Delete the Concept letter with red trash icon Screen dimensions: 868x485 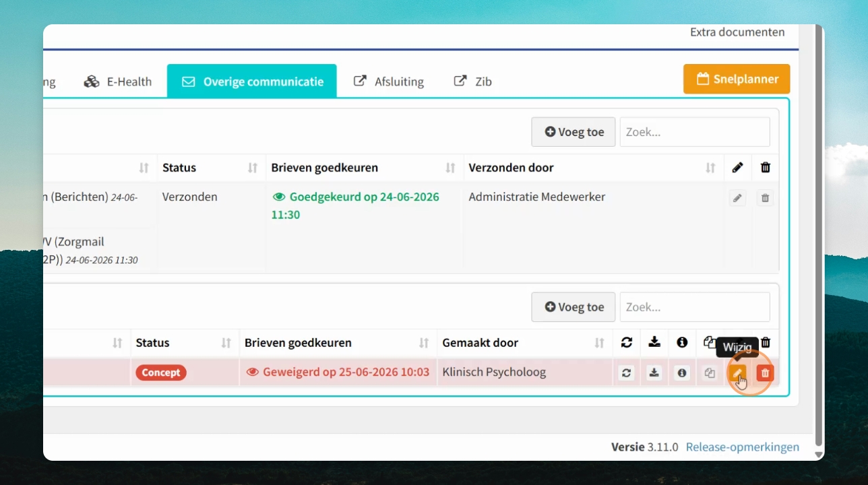(765, 373)
